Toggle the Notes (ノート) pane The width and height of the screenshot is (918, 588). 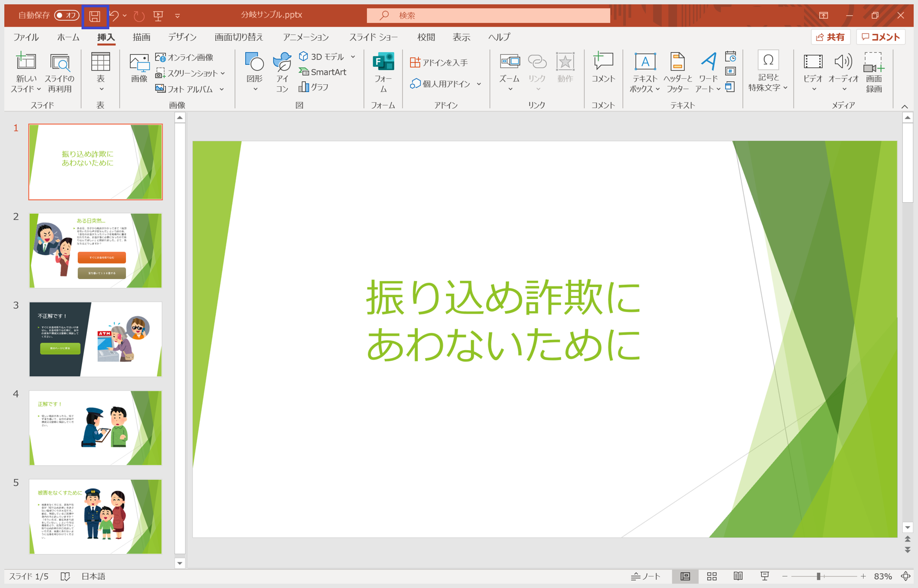pos(646,576)
